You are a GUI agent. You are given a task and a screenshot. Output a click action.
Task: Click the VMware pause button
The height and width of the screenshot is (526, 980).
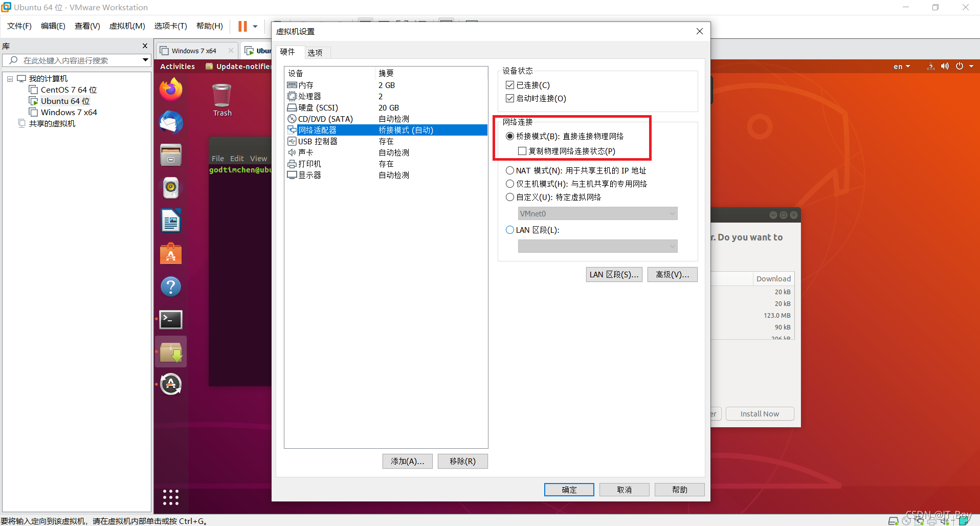click(242, 26)
